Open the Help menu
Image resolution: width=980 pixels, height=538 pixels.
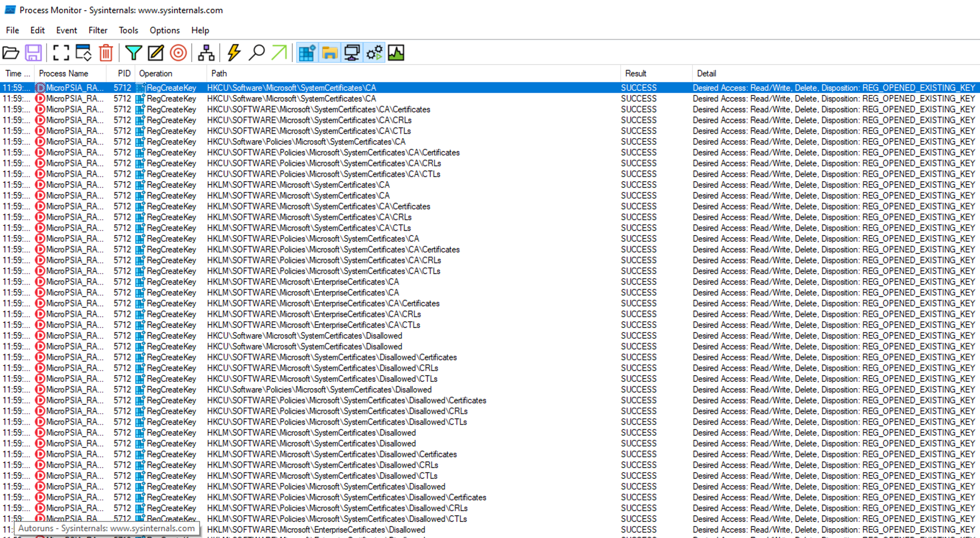point(200,30)
